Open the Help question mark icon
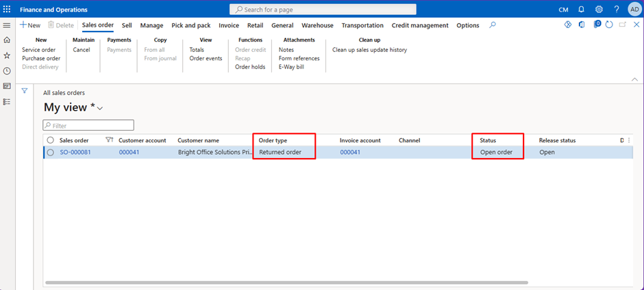 point(617,10)
